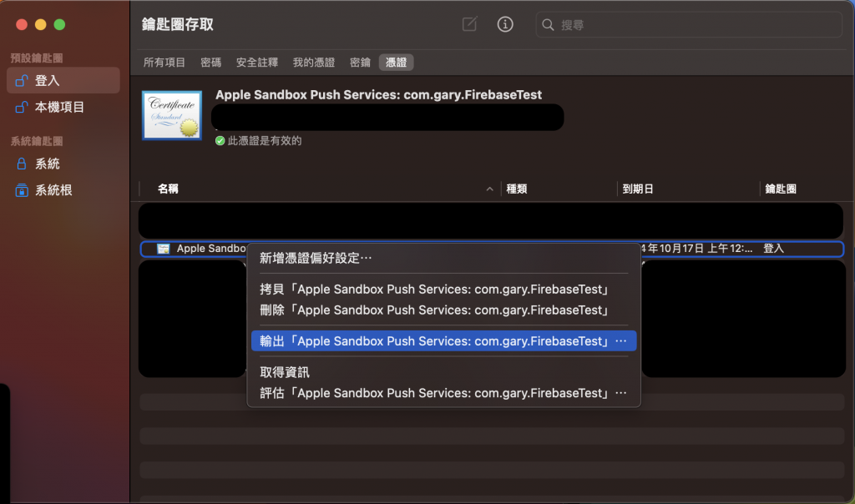Click the locked padlock icon beside 系統
Image resolution: width=855 pixels, height=504 pixels.
tap(22, 164)
